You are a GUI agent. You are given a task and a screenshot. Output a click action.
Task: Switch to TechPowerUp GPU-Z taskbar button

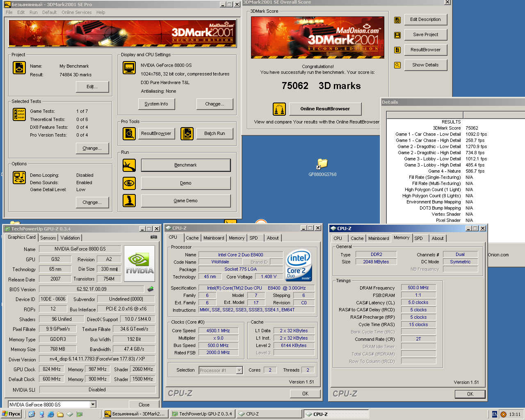pos(202,414)
